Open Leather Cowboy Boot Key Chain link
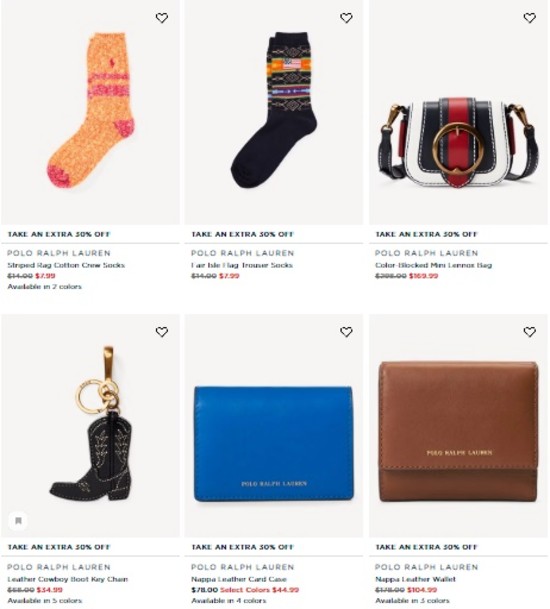The image size is (550, 609). coord(68,579)
